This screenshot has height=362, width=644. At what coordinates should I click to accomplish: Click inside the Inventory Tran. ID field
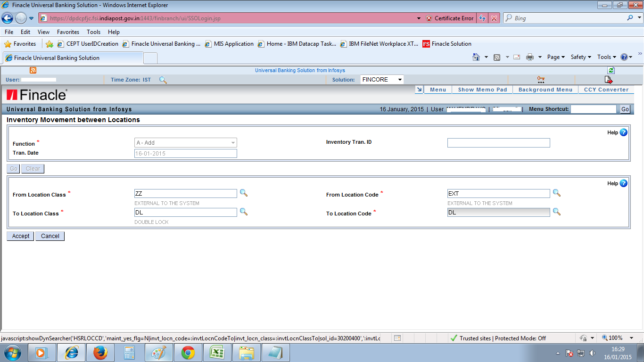pos(498,142)
